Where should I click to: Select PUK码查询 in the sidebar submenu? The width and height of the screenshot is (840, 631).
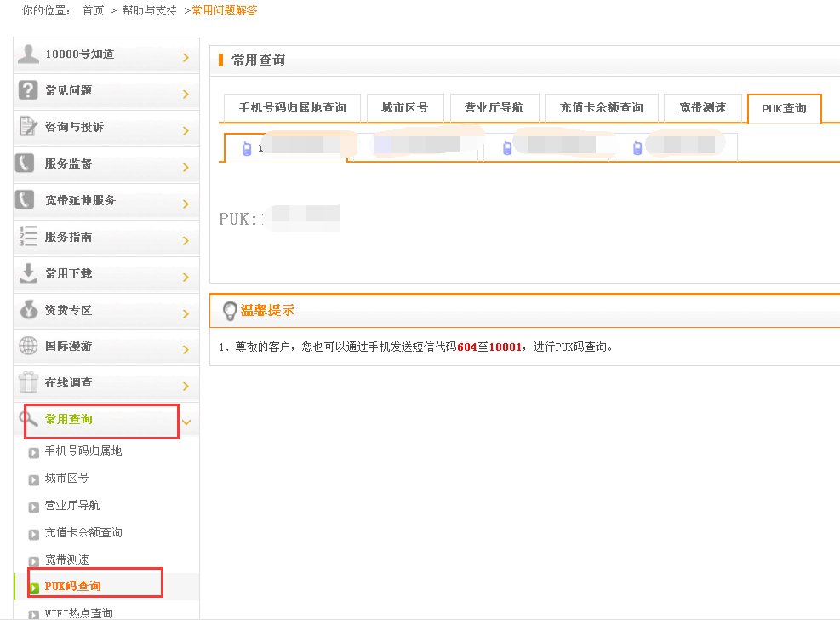point(74,586)
